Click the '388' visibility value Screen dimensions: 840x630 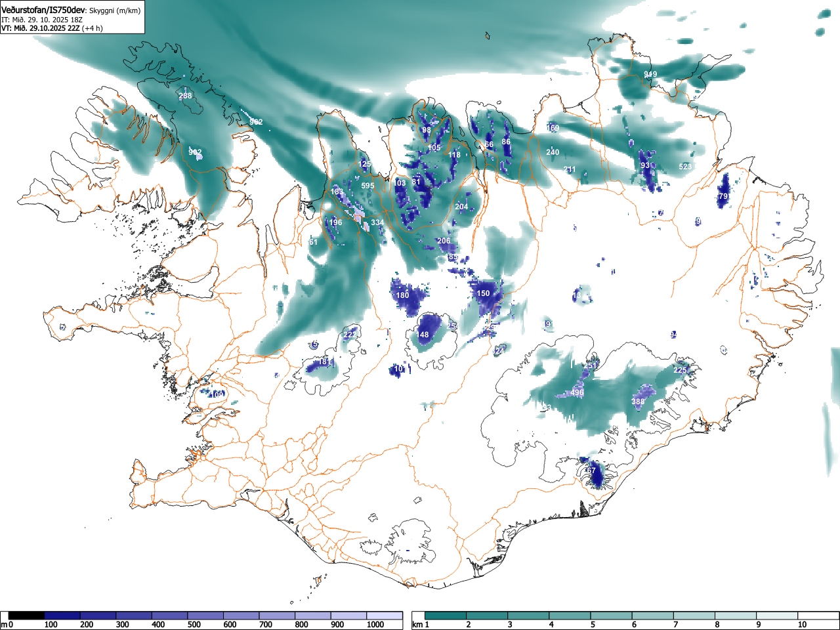(x=638, y=402)
